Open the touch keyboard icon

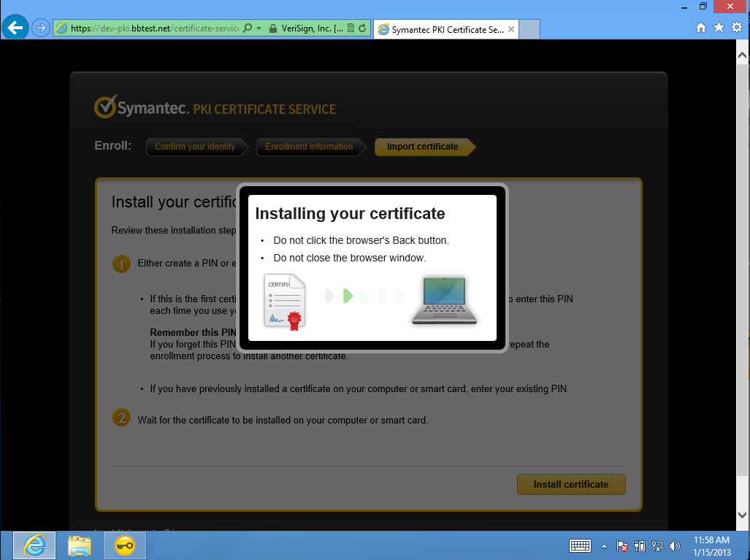[x=580, y=545]
